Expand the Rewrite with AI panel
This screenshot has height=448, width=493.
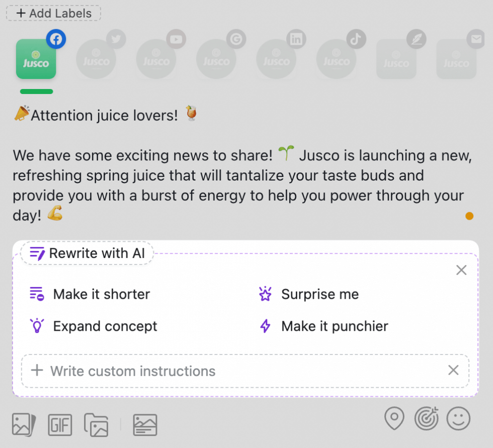point(87,253)
